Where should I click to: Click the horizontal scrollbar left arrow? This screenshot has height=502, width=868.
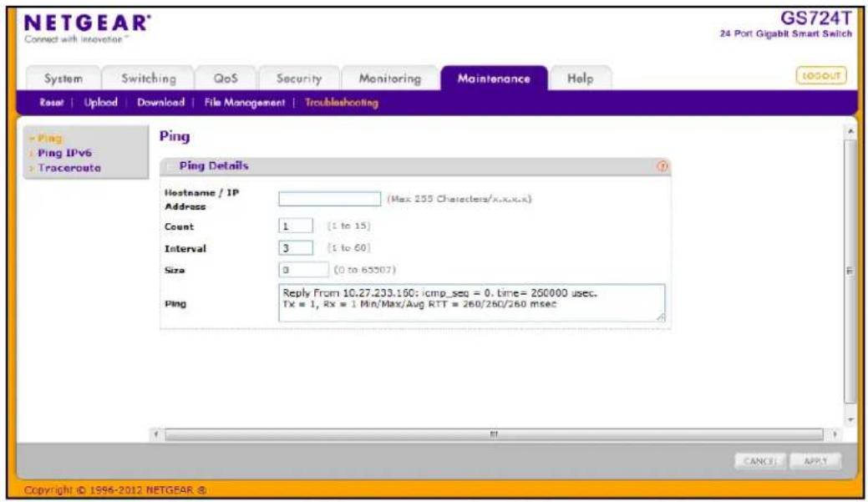pyautogui.click(x=156, y=434)
